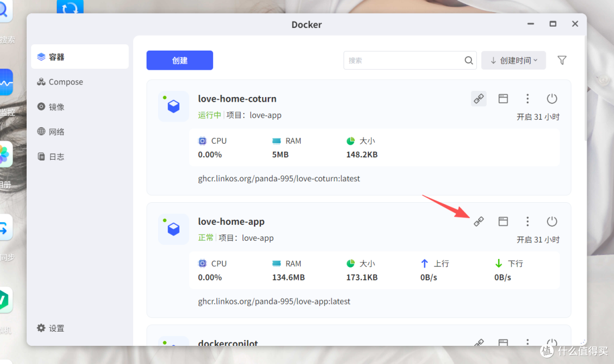Open link for love-home-coturn container

pos(479,99)
